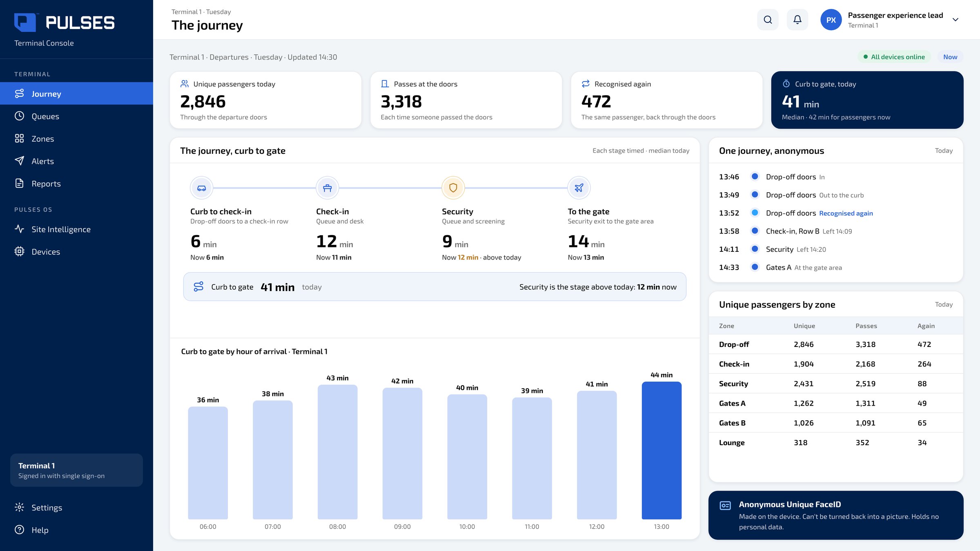Click the PULSES logo icon
This screenshot has width=980, height=551.
25,22
